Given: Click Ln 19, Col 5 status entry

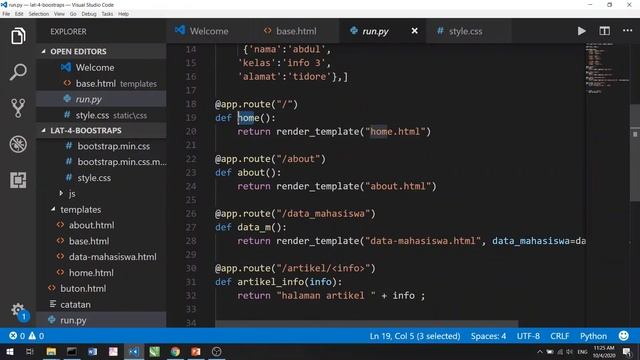Looking at the screenshot, I should 415,336.
